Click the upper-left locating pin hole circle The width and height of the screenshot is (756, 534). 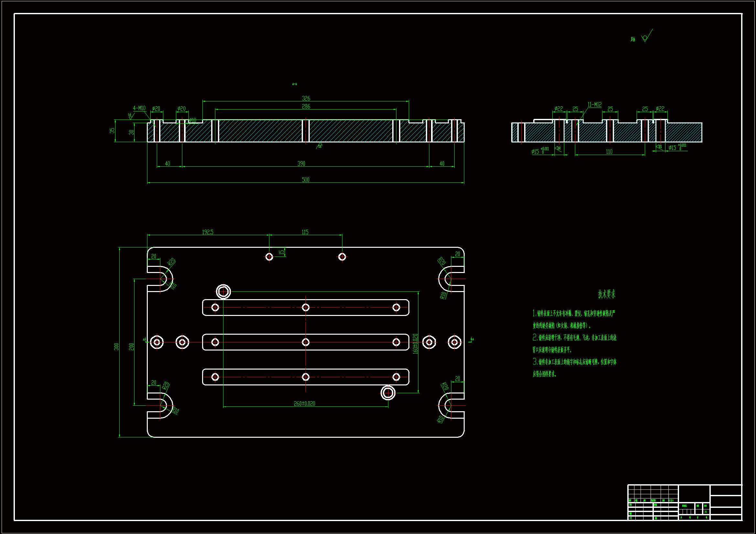click(223, 291)
